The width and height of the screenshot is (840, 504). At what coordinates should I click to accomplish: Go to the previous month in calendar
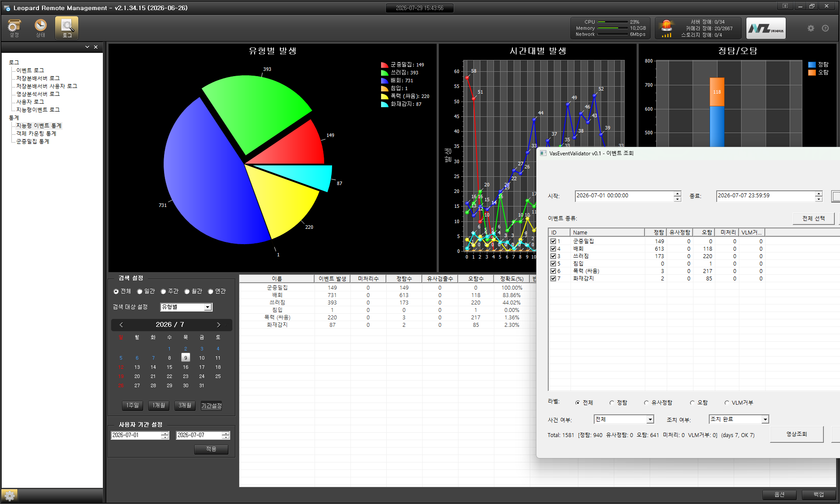121,325
